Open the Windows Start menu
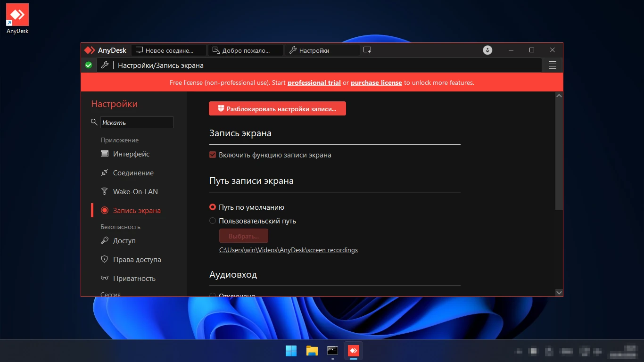 coord(291,351)
